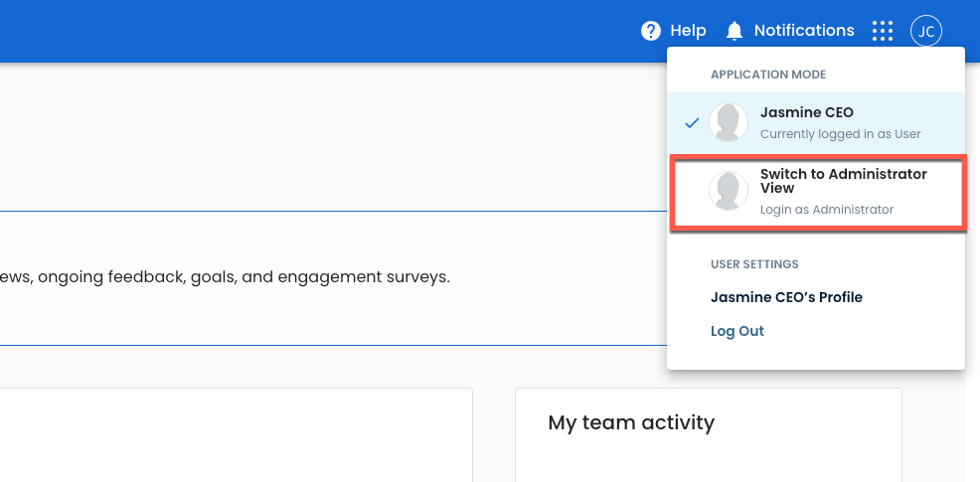This screenshot has height=482, width=980.
Task: Click the JC user avatar button
Action: [x=926, y=31]
